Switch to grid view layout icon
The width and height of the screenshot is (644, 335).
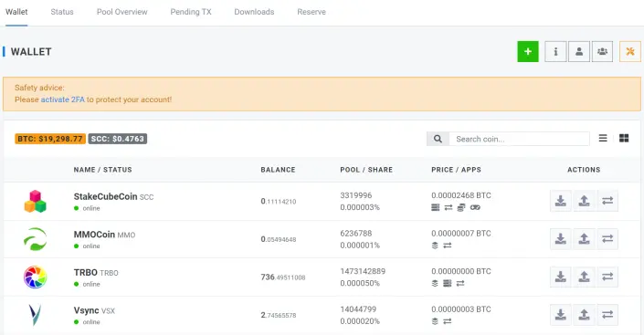point(624,139)
